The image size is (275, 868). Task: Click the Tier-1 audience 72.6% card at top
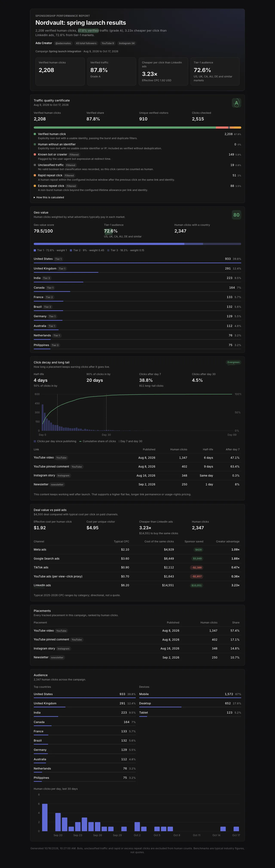215,71
